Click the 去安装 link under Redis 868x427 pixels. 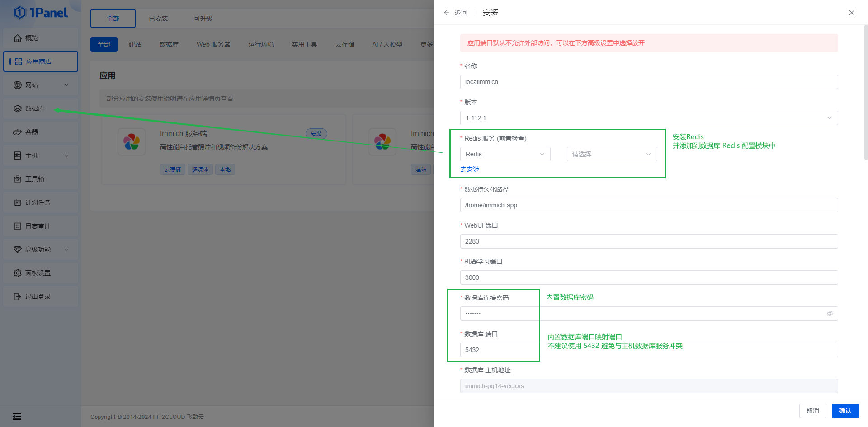[x=470, y=169]
